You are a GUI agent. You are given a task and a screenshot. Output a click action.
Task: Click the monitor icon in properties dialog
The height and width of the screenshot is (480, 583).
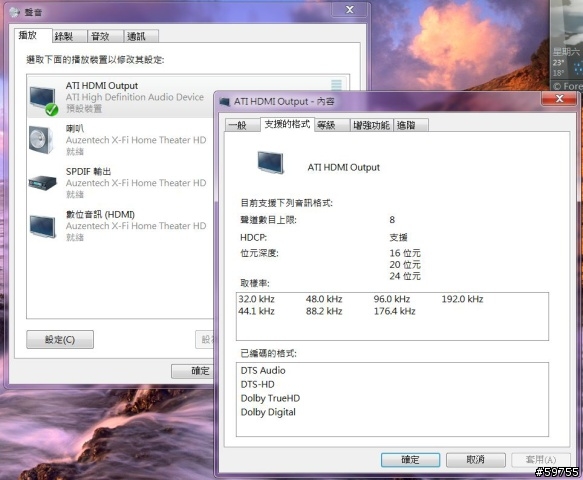[271, 162]
